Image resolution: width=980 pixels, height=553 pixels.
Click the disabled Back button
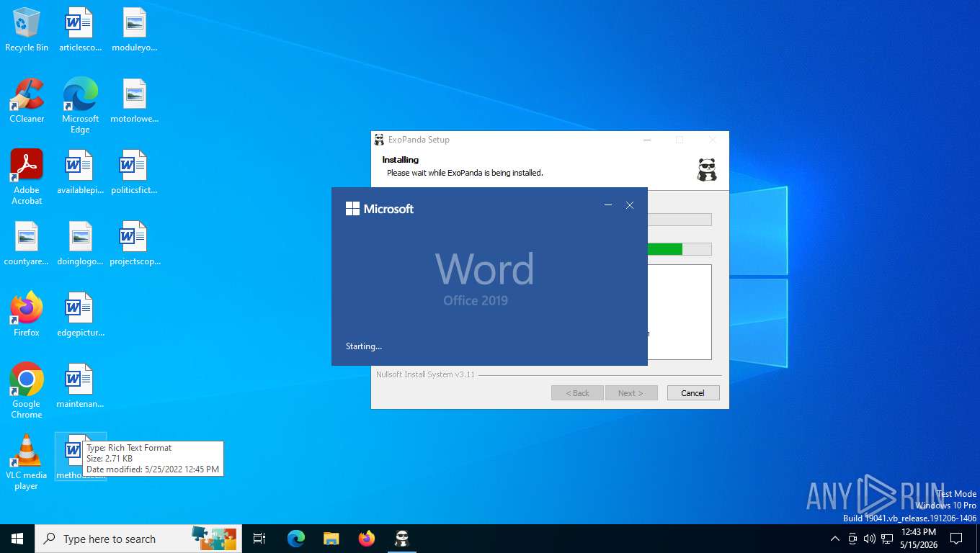[577, 393]
